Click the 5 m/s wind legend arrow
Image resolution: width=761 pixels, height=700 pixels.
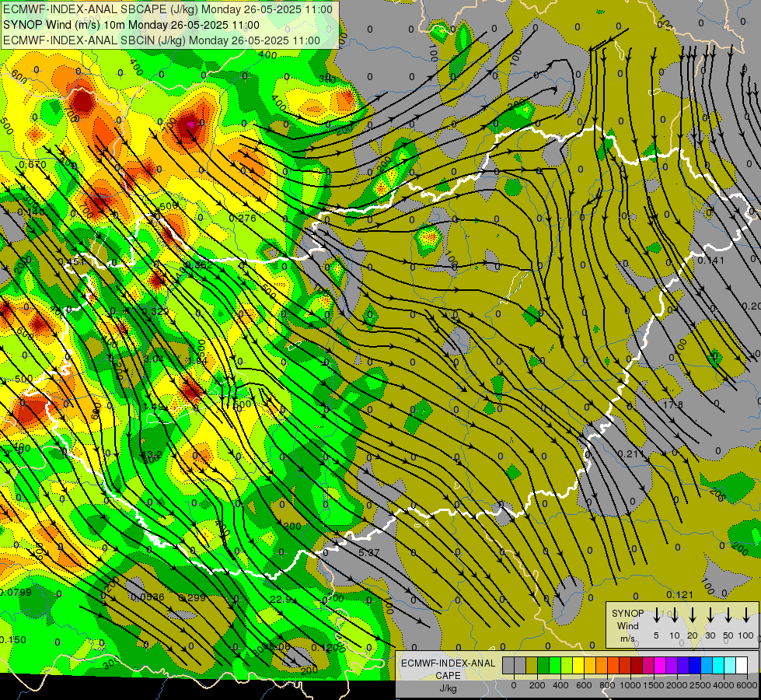(656, 614)
